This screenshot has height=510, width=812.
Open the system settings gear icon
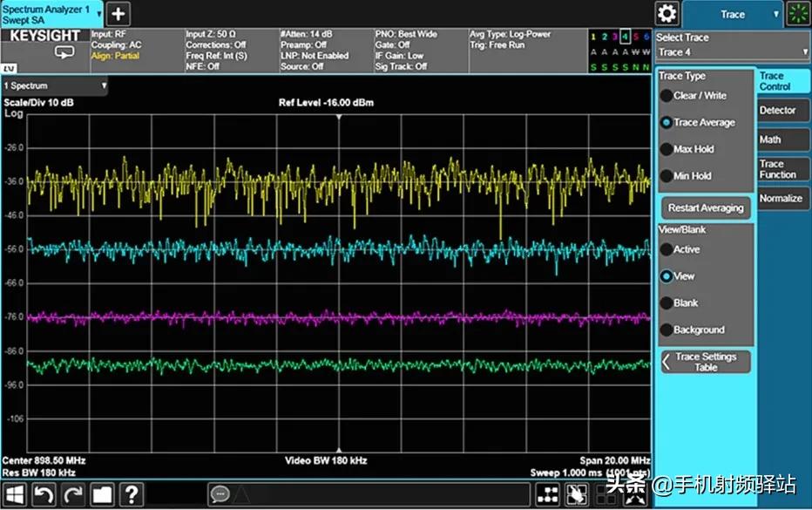[667, 14]
